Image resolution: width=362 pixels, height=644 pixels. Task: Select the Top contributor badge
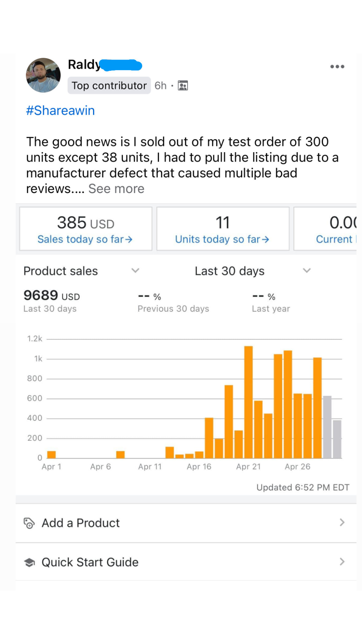[109, 86]
